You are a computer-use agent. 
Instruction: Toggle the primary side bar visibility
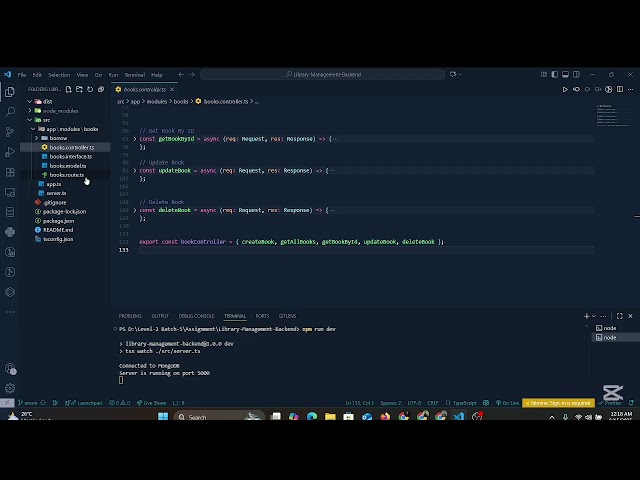[554, 75]
